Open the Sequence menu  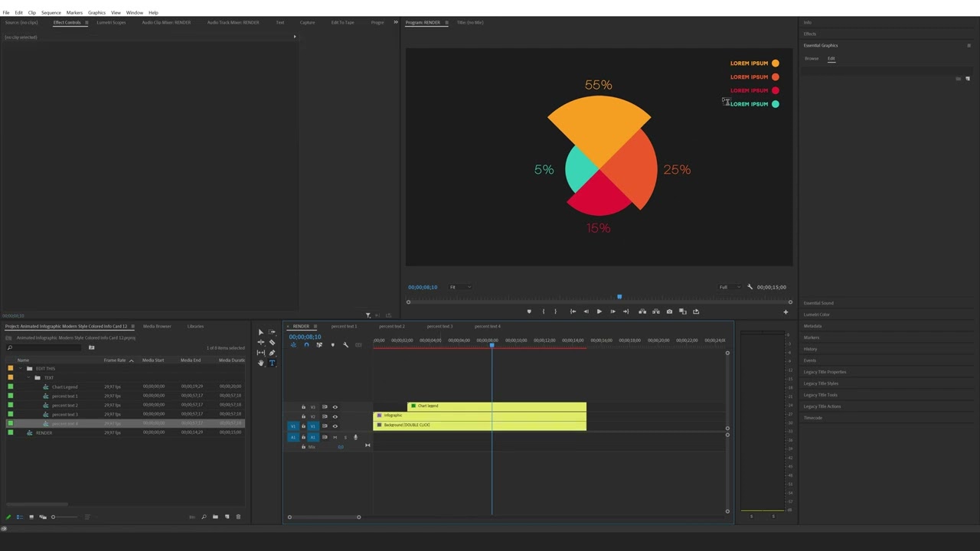click(51, 12)
